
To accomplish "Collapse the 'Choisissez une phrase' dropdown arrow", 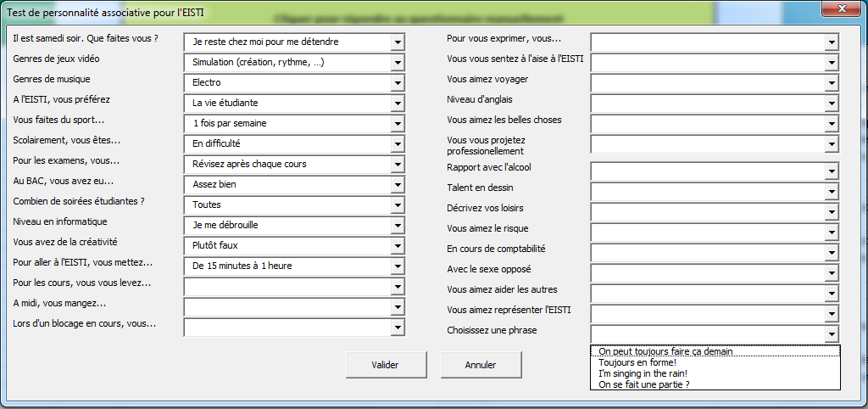I will 832,334.
